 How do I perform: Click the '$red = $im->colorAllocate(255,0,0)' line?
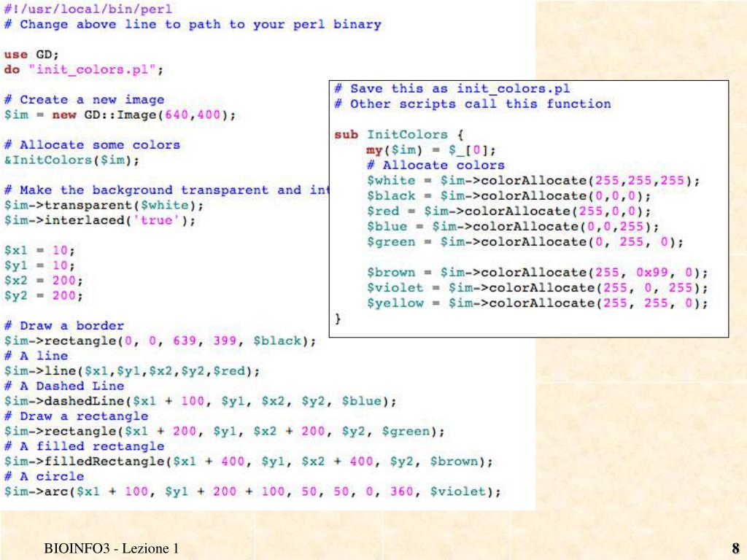coord(508,211)
